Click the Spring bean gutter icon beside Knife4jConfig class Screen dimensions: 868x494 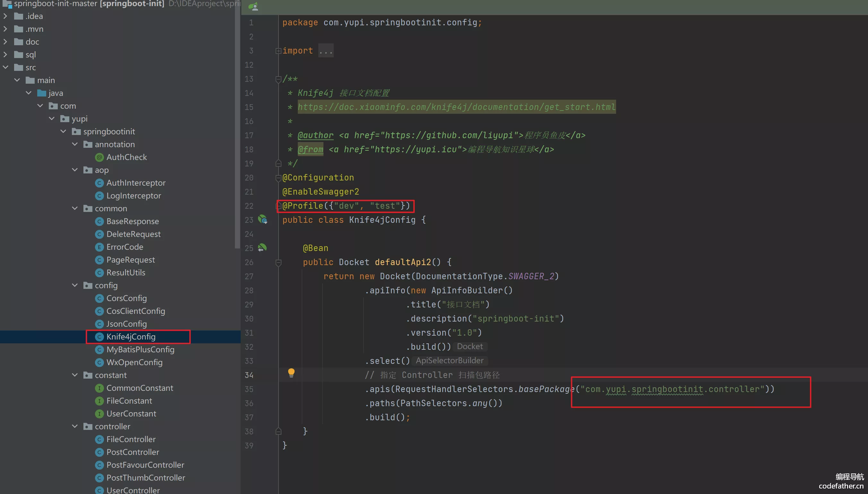(x=262, y=219)
